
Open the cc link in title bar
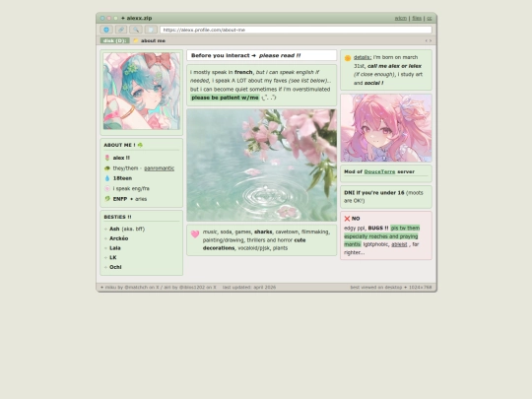pyautogui.click(x=430, y=19)
